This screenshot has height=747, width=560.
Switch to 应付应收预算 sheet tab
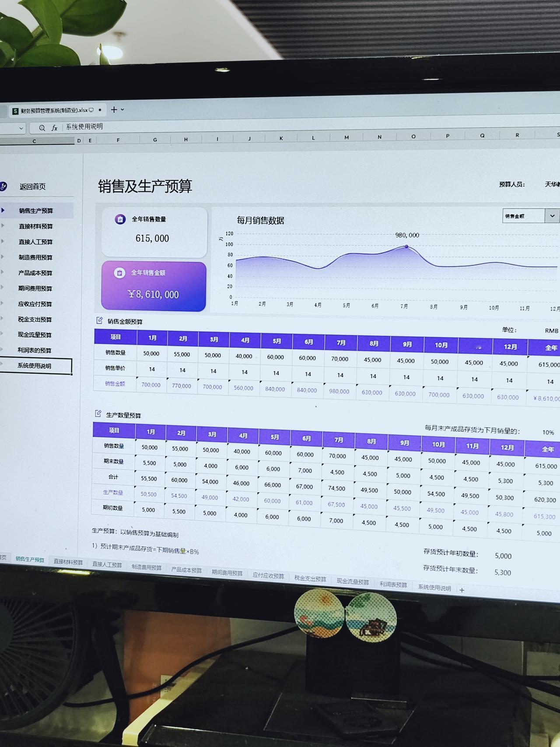point(268,576)
